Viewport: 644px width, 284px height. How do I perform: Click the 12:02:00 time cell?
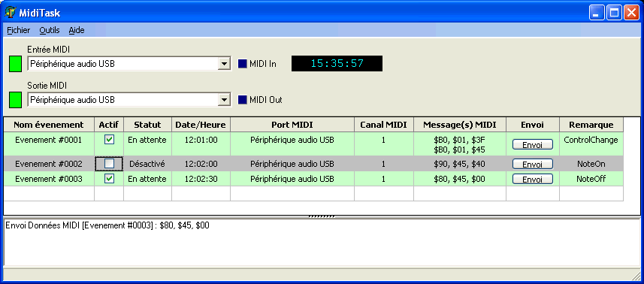point(201,164)
